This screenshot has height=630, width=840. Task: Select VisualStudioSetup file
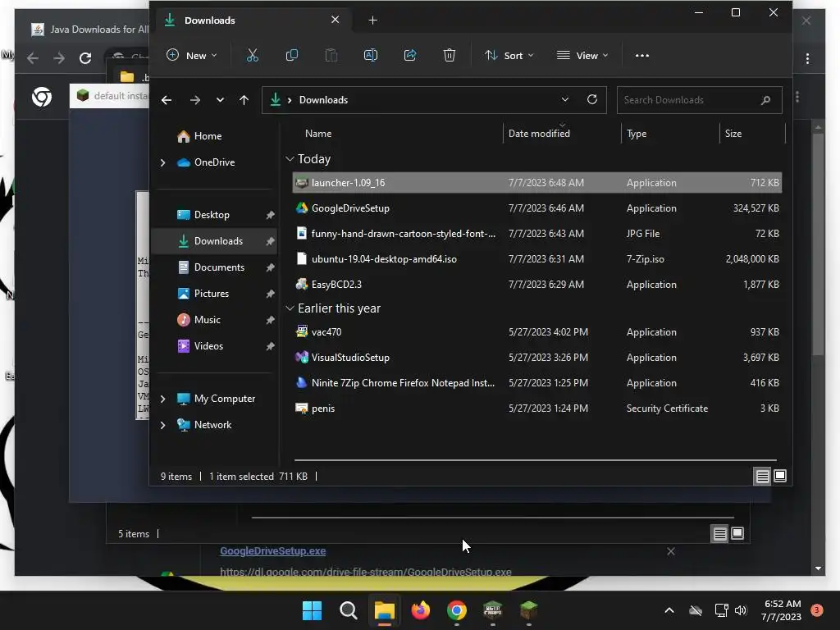(x=536, y=358)
